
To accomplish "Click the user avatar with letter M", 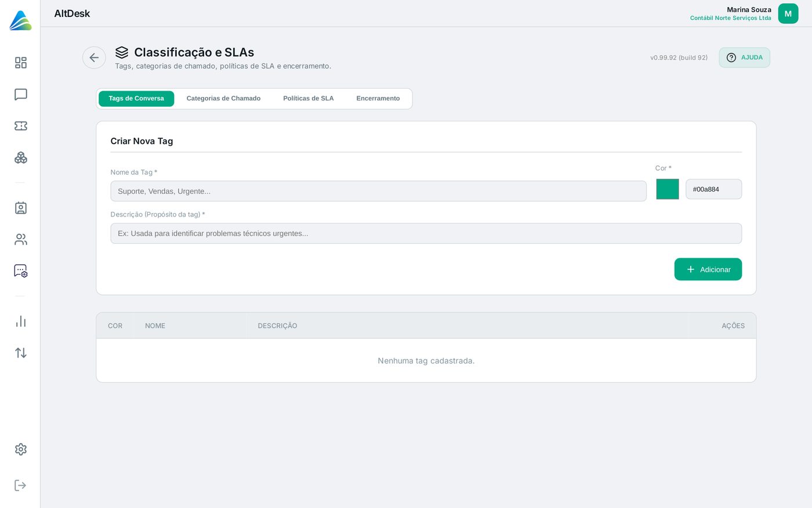I will tap(788, 13).
